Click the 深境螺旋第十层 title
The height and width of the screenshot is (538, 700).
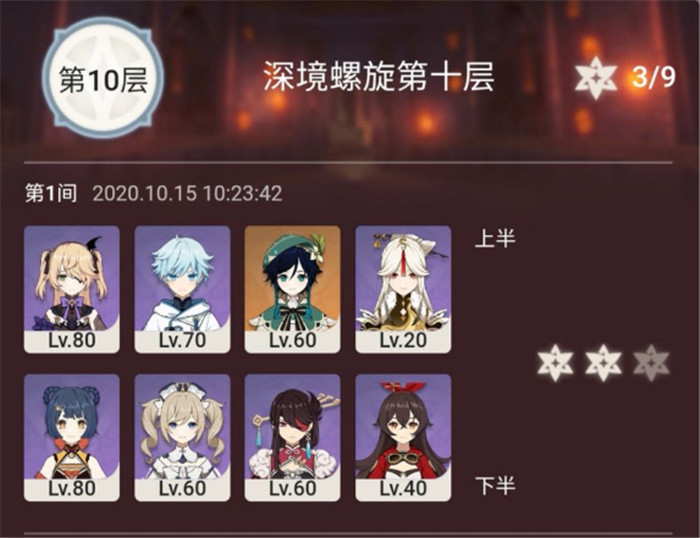pyautogui.click(x=379, y=76)
